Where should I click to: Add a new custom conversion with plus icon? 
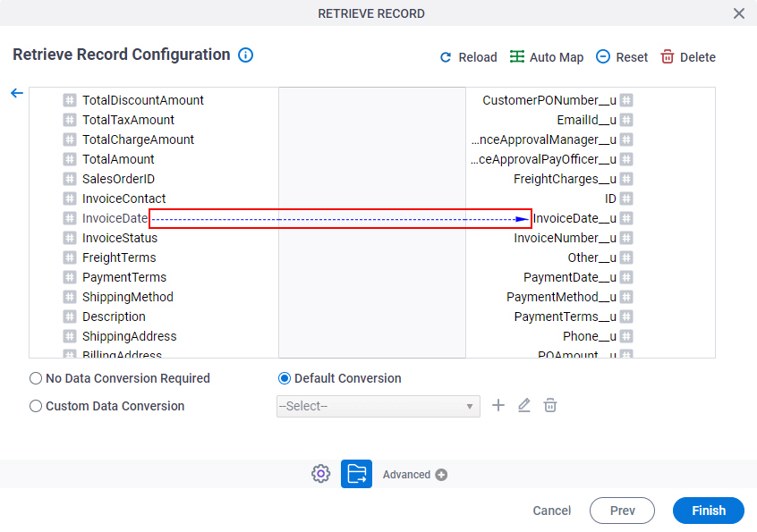(498, 406)
